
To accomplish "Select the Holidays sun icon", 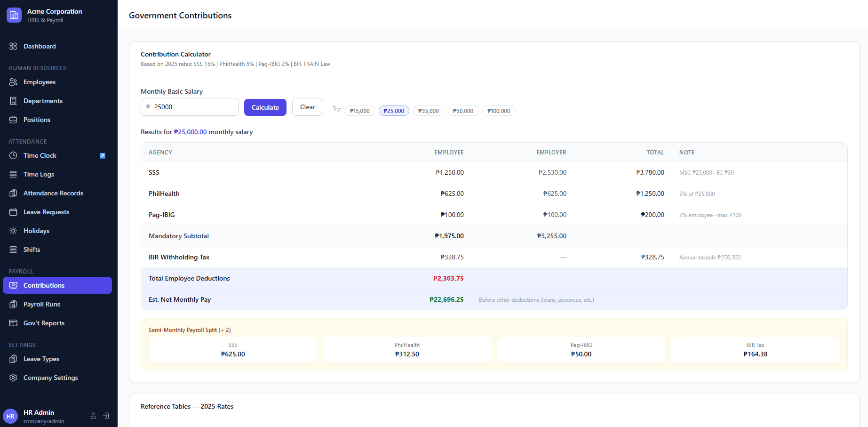I will point(13,231).
